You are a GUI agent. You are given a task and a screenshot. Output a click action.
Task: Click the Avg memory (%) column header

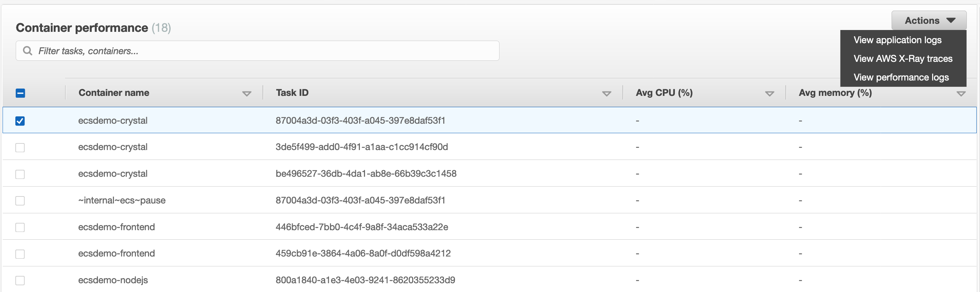[x=835, y=93]
